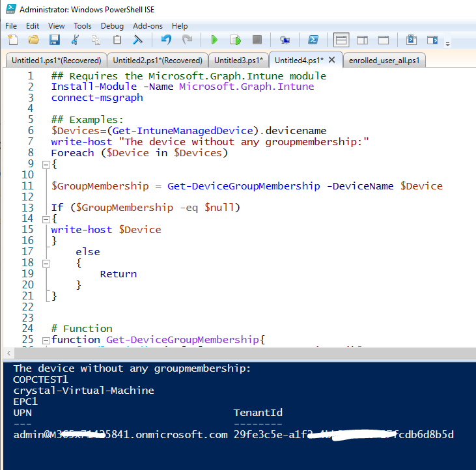Click crystal-Virtual-Machine in console output
476x470 pixels.
(83, 391)
